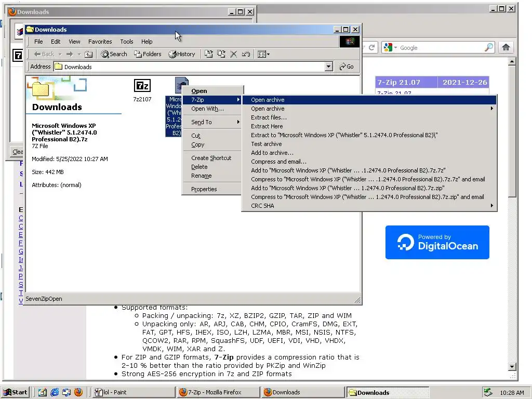Open Properties from the context menu
Viewport: 532px width, 399px height.
212,189
